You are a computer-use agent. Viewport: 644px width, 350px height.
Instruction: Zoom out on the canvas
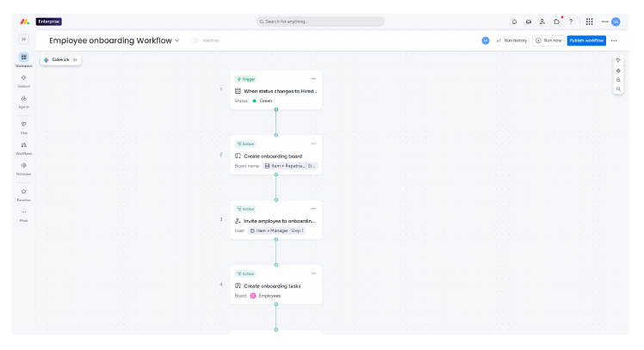[618, 89]
